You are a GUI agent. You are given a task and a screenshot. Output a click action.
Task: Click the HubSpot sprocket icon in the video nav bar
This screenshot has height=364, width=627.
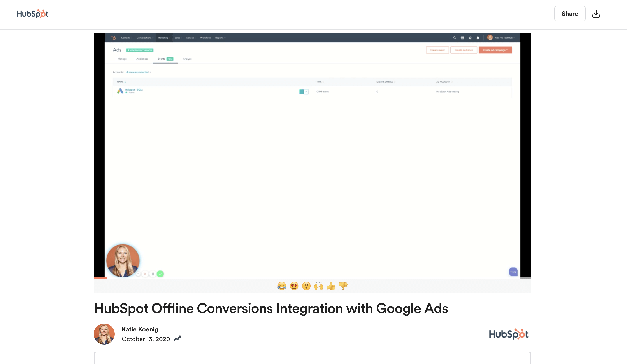point(114,38)
